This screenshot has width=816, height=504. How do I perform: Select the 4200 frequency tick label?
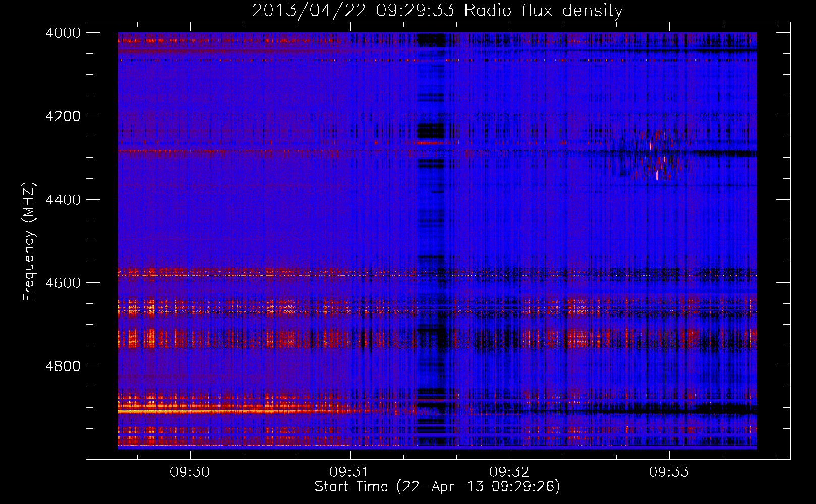coord(63,116)
